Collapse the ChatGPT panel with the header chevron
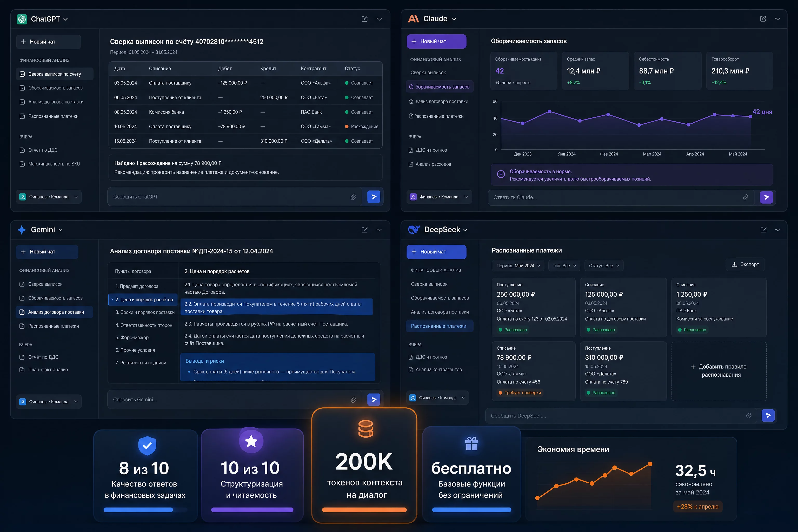798x532 pixels. tap(379, 19)
